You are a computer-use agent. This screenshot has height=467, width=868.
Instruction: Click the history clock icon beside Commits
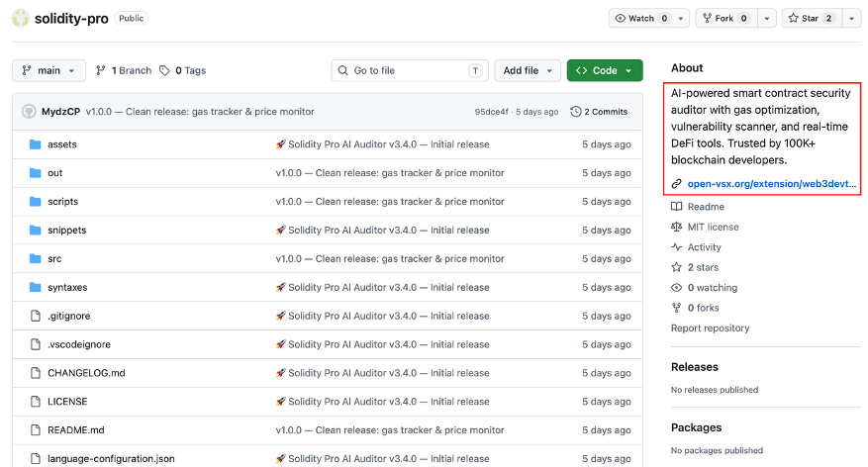(x=576, y=111)
